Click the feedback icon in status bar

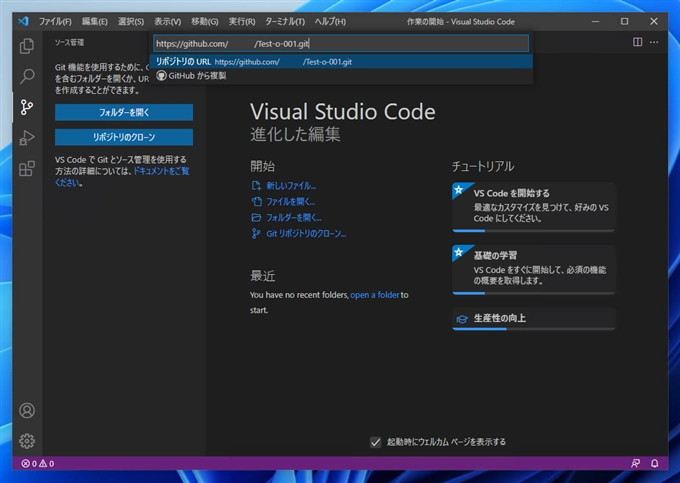click(635, 463)
